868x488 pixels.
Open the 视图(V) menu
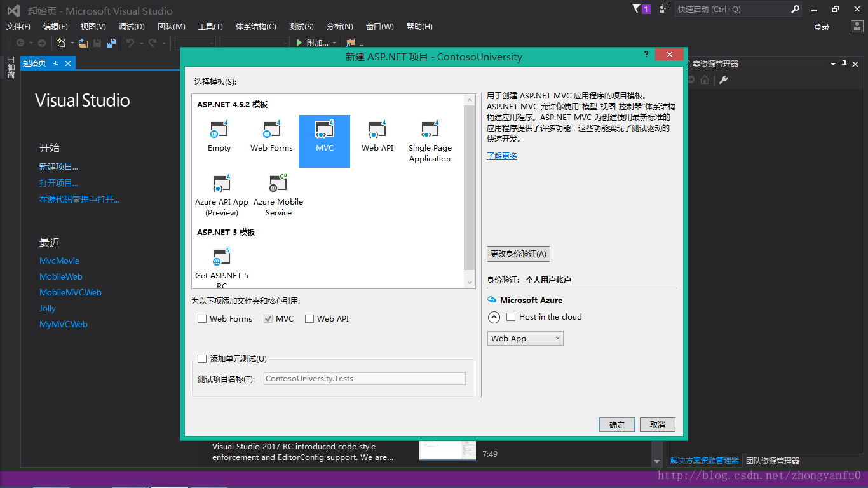tap(93, 27)
